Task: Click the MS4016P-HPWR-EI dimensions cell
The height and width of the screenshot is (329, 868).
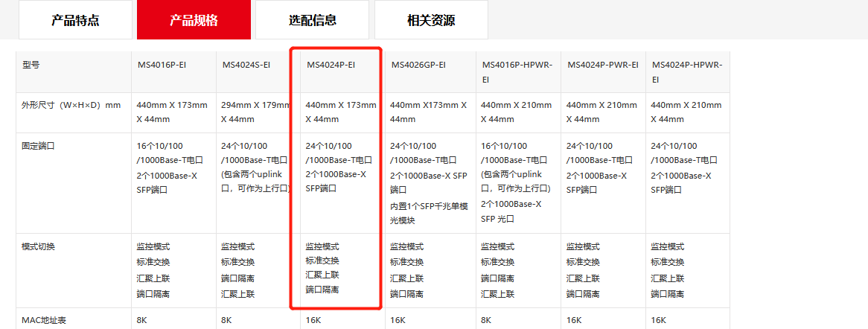Action: tap(517, 112)
